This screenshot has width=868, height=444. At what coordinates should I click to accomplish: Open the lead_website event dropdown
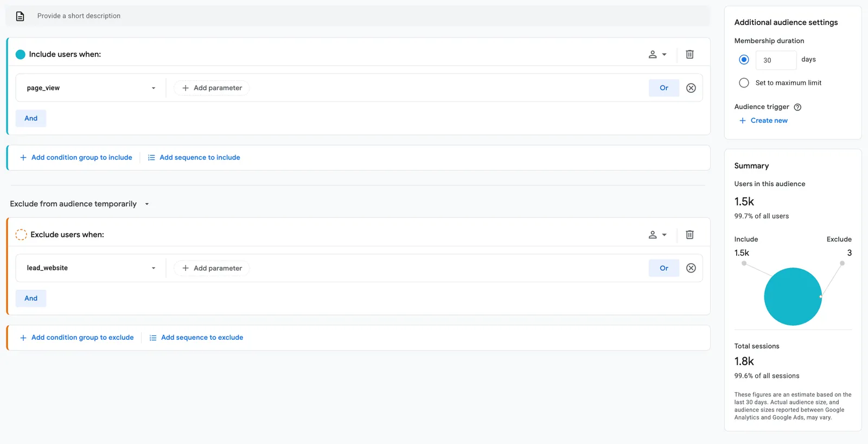pyautogui.click(x=91, y=268)
